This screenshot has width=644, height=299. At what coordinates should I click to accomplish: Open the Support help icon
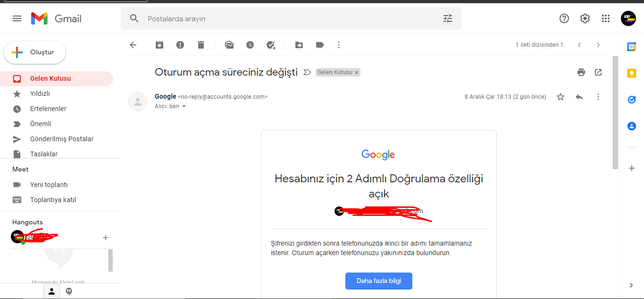tap(564, 18)
